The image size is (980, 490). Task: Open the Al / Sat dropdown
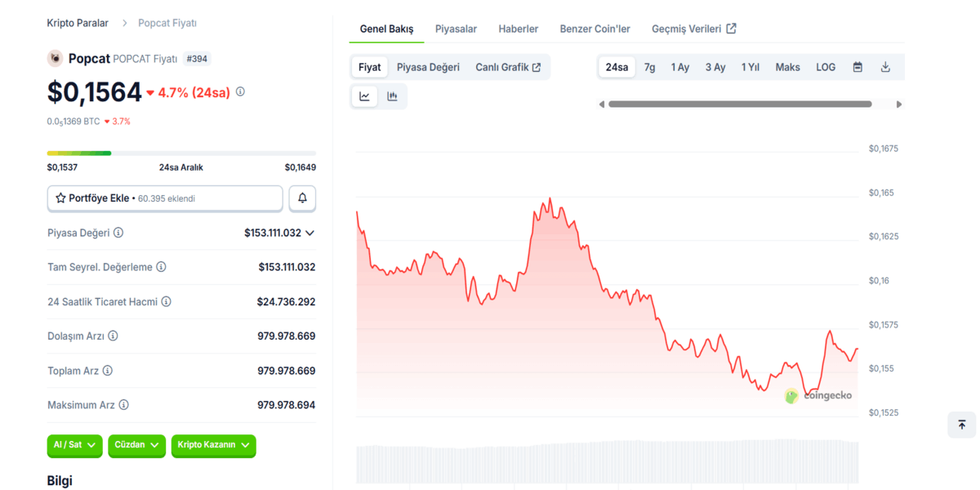coord(74,445)
